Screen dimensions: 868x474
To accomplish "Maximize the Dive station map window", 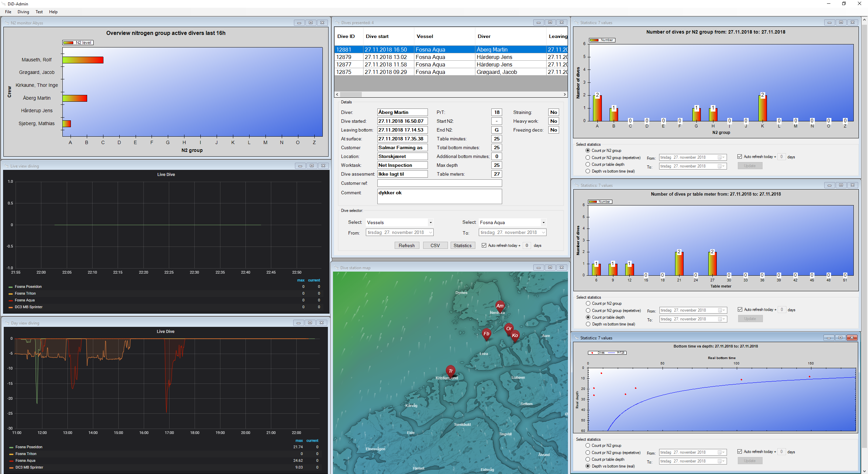I will point(550,268).
